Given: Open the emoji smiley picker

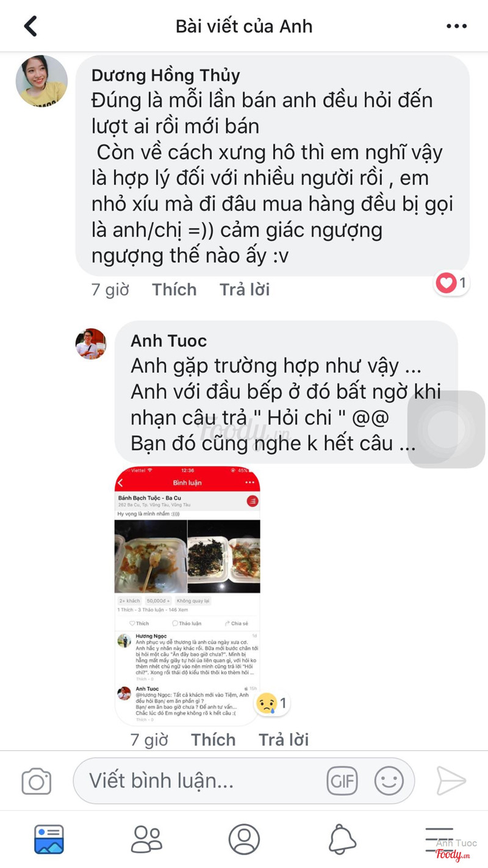Looking at the screenshot, I should [389, 781].
